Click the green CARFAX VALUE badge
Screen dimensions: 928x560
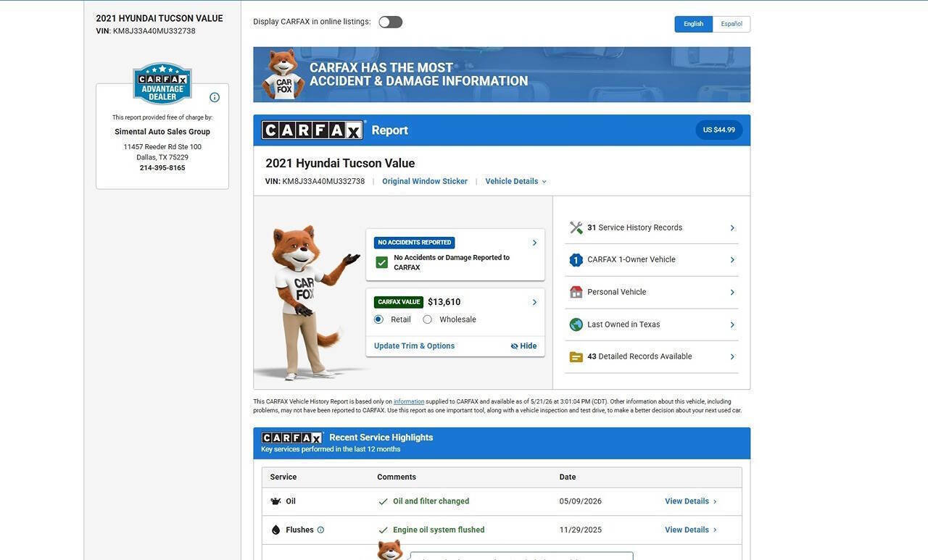point(399,302)
